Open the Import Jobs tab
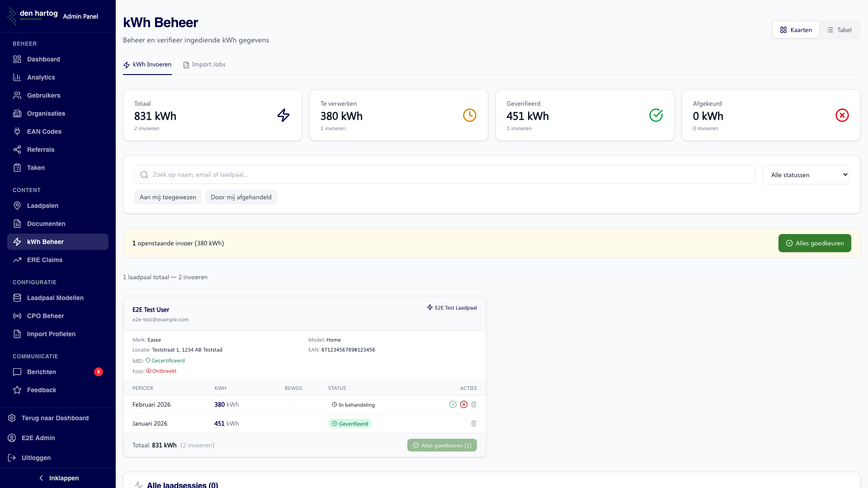Image resolution: width=868 pixels, height=488 pixels. (x=204, y=65)
